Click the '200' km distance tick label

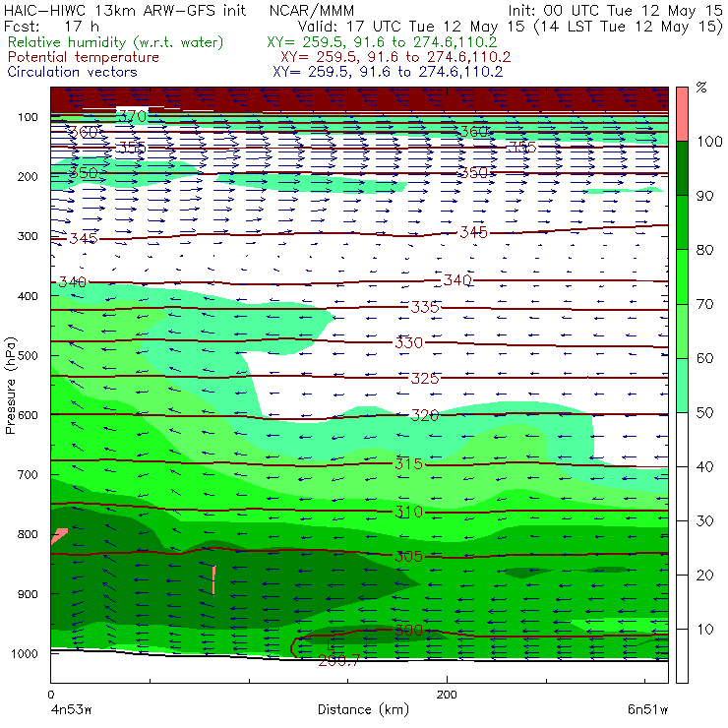coord(447,695)
